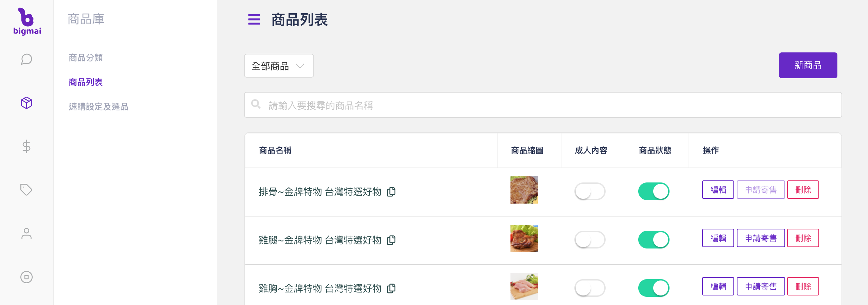This screenshot has height=305, width=868.
Task: Select the product box sidebar icon
Action: 27,103
